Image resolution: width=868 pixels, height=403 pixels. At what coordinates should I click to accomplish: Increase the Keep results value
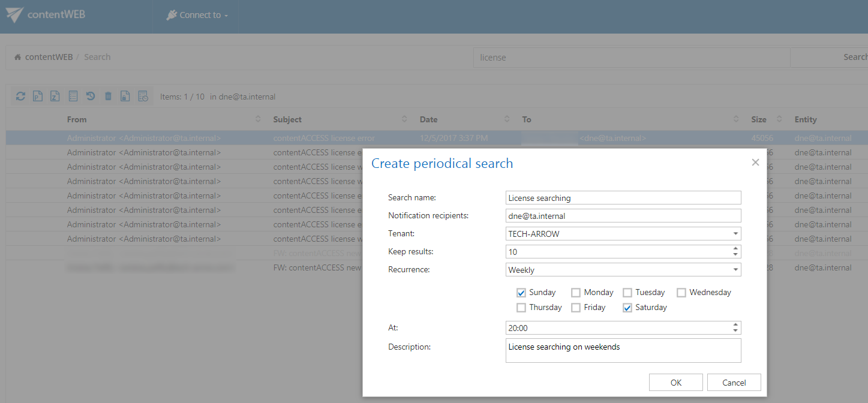(735, 248)
